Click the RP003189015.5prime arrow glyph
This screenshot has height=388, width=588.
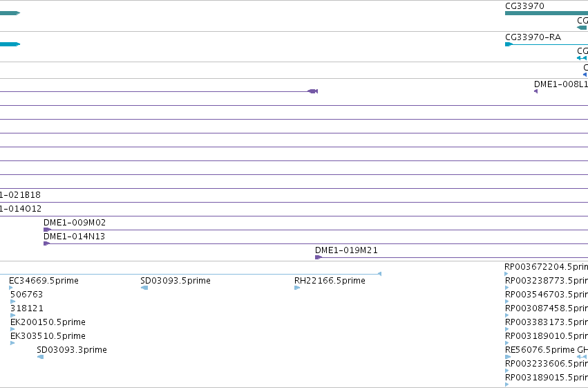(507, 385)
